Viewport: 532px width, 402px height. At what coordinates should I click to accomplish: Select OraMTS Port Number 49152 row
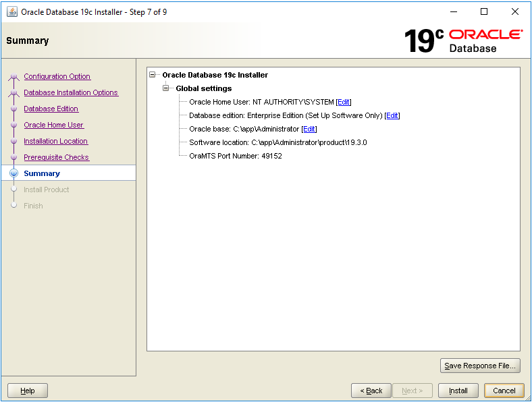[236, 156]
